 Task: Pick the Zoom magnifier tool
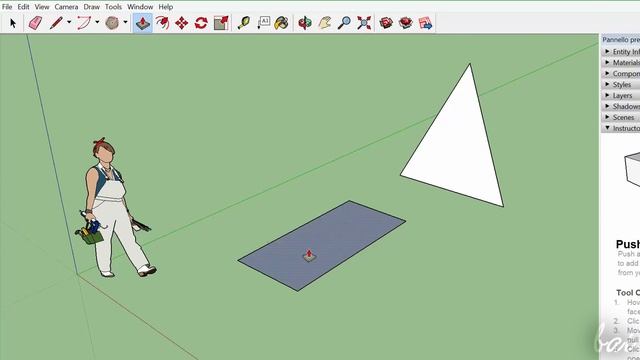point(344,23)
